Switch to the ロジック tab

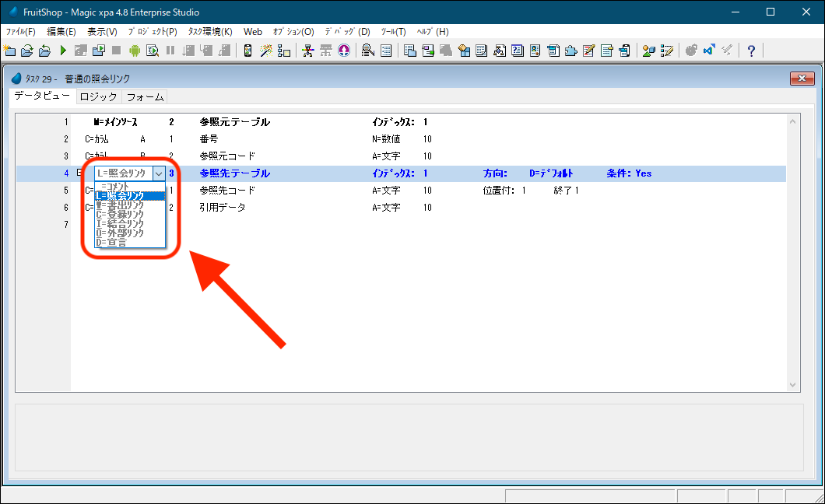(x=98, y=97)
